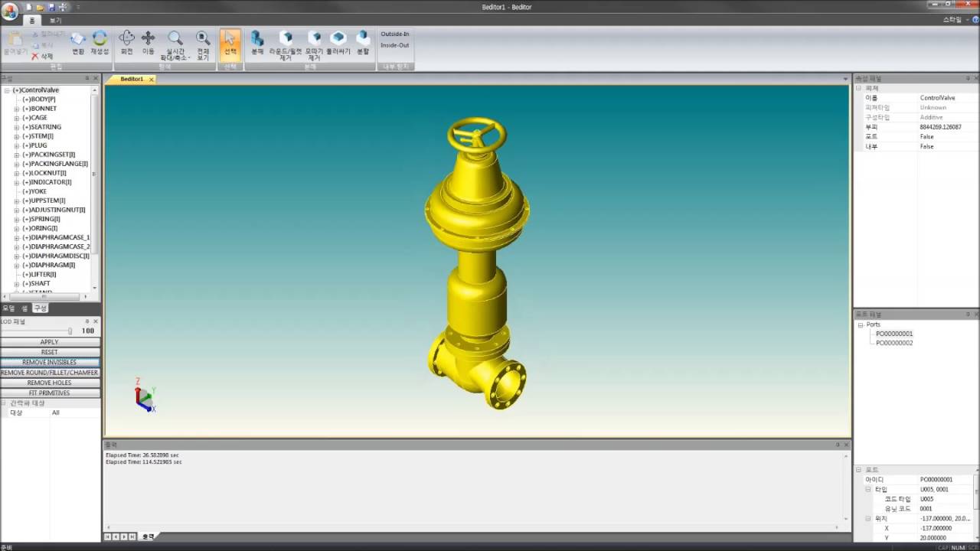This screenshot has width=980, height=551.
Task: Click the fourth quick-access toolbar icon
Action: point(62,7)
